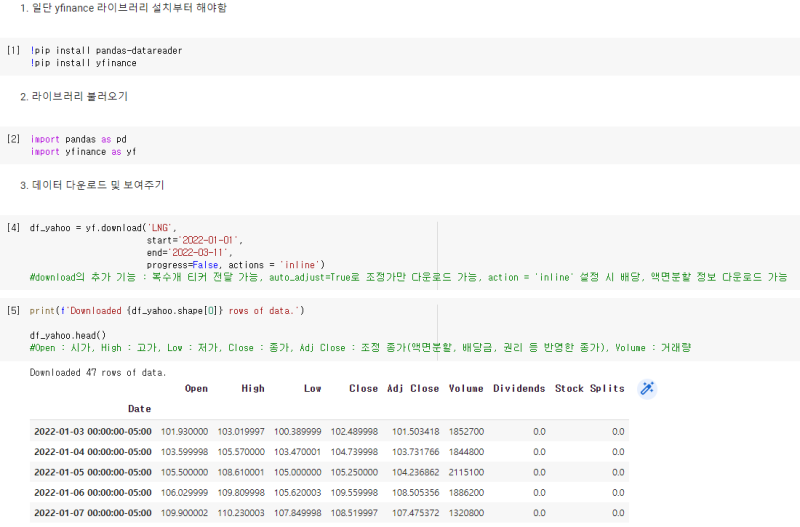
Task: Click the magic wand interactive table icon
Action: (647, 389)
